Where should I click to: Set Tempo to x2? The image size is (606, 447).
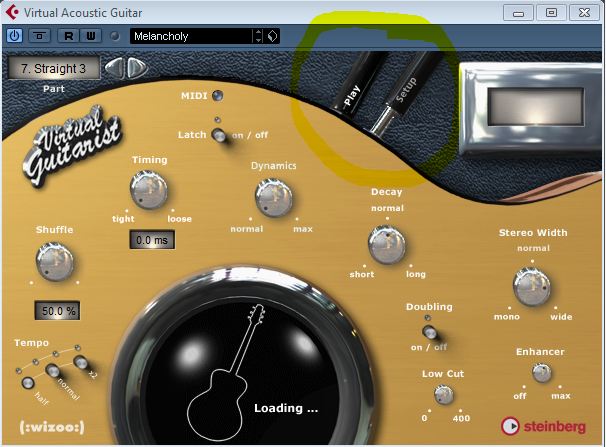point(80,362)
